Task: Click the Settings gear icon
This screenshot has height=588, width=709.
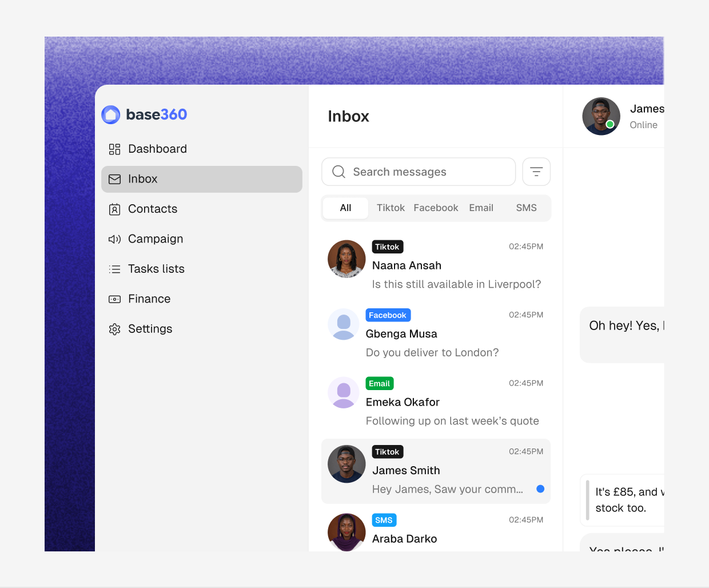Action: (114, 329)
